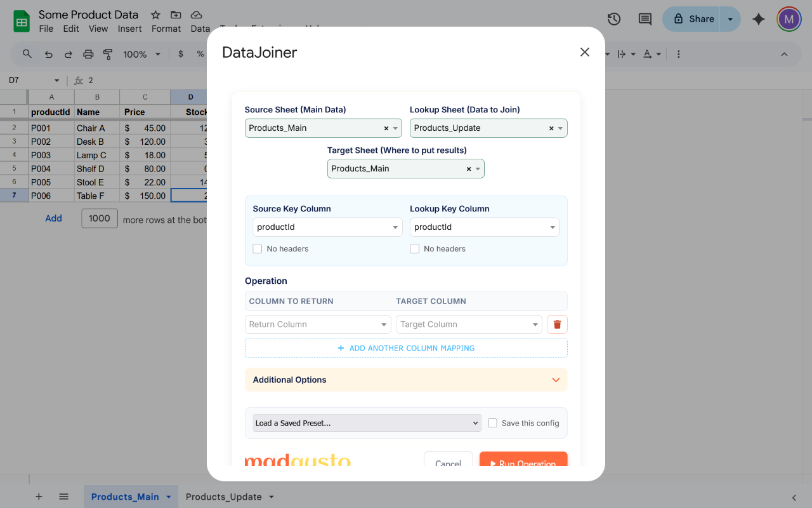Open version history clock icon
Screen dimensions: 812x508
click(613, 19)
